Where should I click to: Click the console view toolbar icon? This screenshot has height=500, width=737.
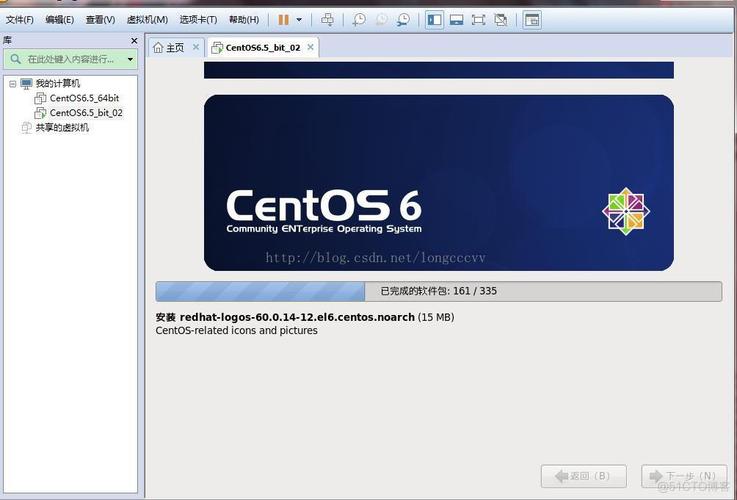(532, 20)
